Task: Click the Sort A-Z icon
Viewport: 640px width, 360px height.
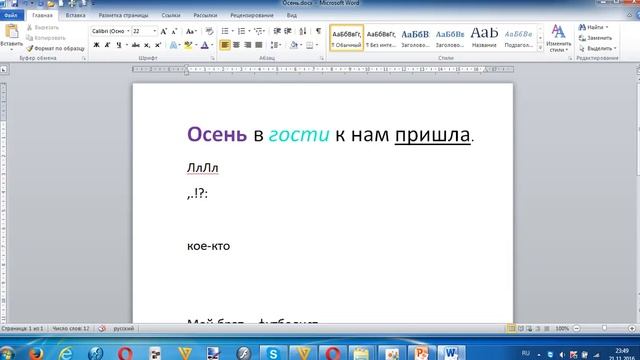Action: [x=303, y=31]
